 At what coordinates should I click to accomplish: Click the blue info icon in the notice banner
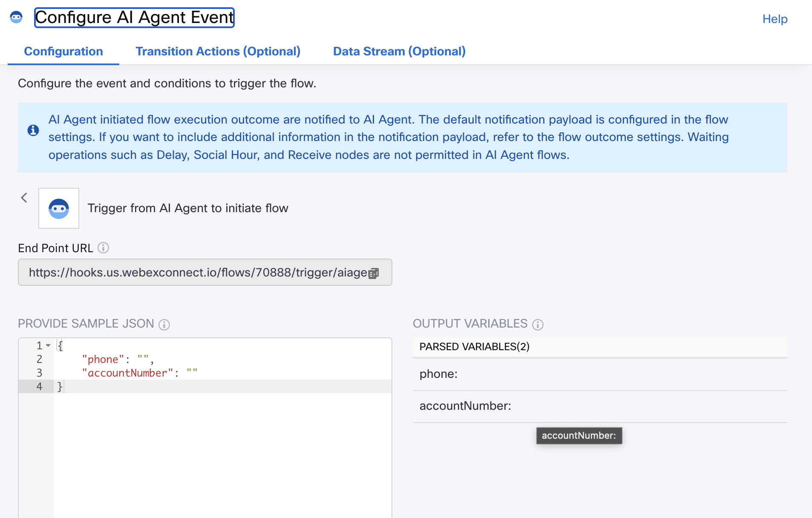[33, 130]
